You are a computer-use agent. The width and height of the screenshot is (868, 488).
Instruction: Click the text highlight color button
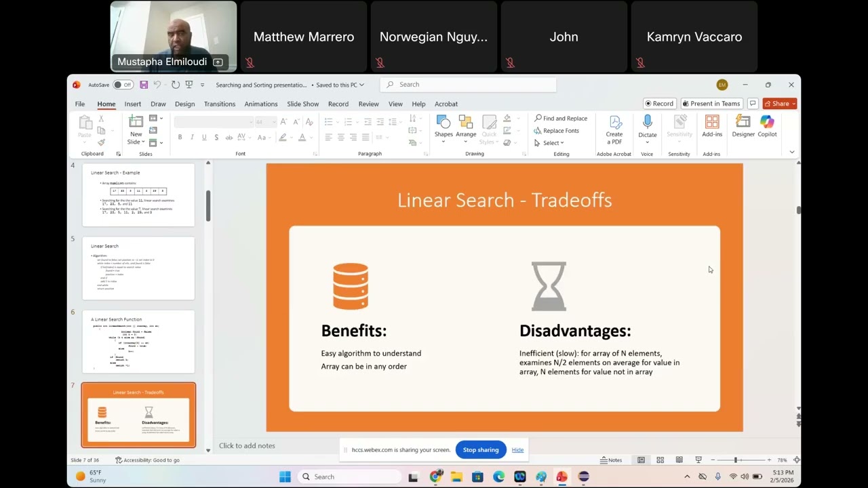point(283,137)
